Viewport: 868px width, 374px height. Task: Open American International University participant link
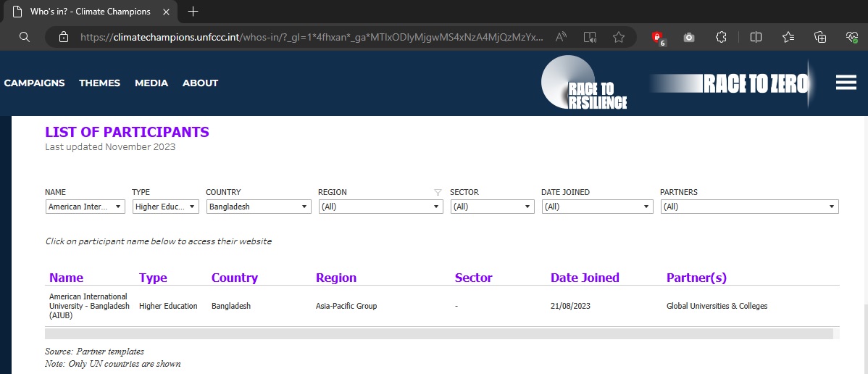(x=89, y=306)
